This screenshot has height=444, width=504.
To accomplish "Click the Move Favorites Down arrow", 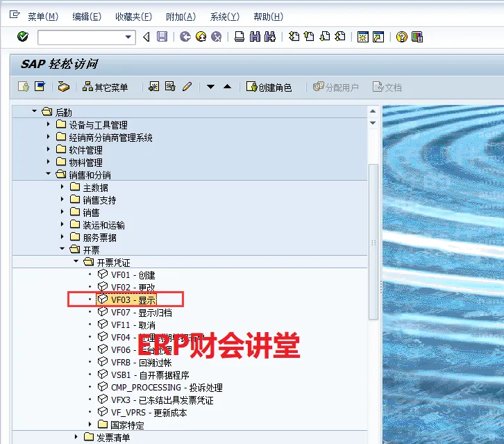I will (210, 87).
